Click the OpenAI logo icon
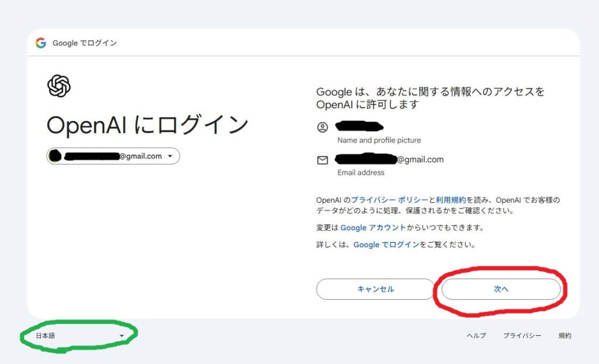Screen dimensions: 599x364 point(59,86)
